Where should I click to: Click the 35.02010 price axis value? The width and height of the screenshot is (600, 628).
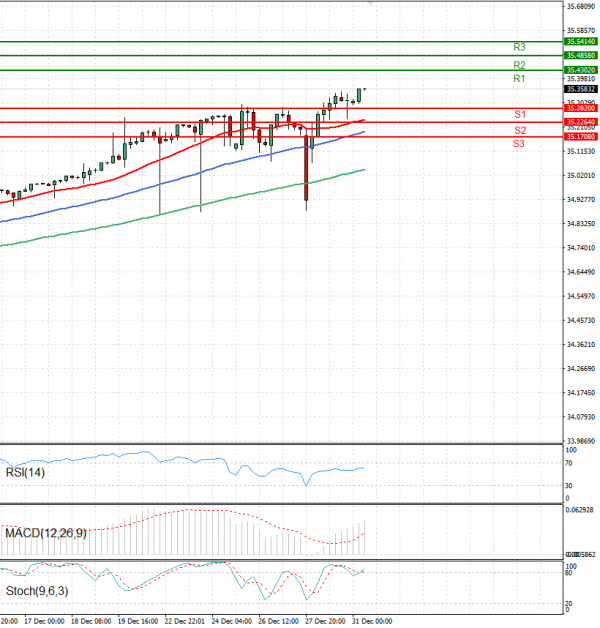pos(581,175)
